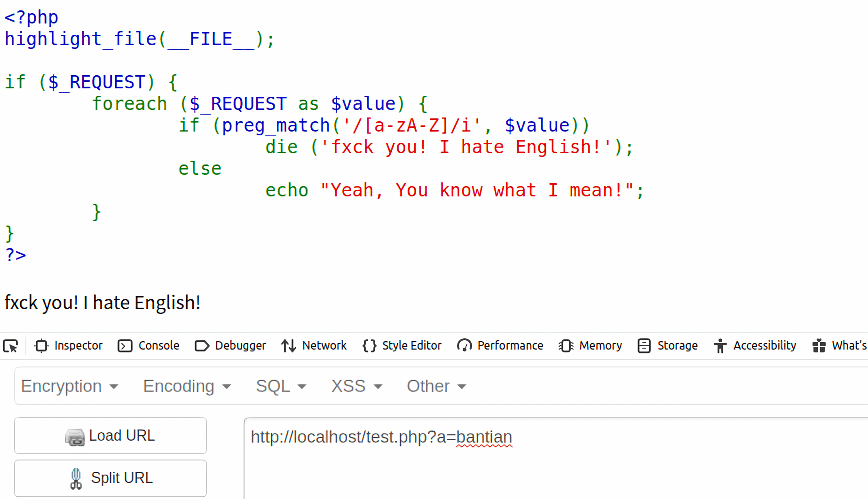Click the preg_match code line
This screenshot has height=499, width=868.
click(384, 125)
